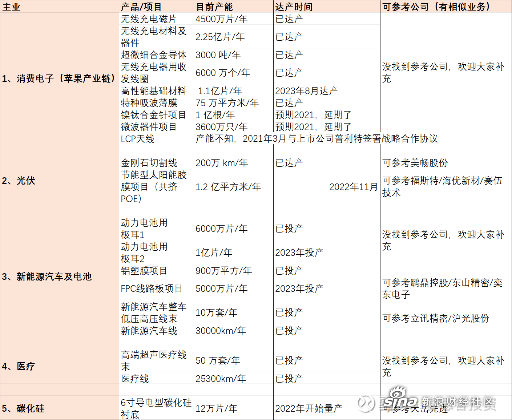The height and width of the screenshot is (420, 512).
Task: Click the cell 动力电池用极耳2
Action: pyautogui.click(x=156, y=252)
